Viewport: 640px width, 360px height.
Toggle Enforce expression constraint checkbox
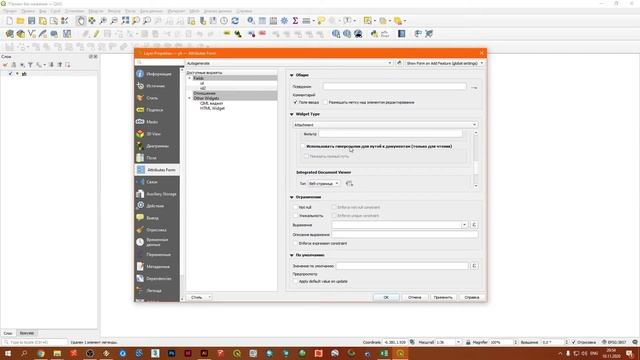point(296,243)
